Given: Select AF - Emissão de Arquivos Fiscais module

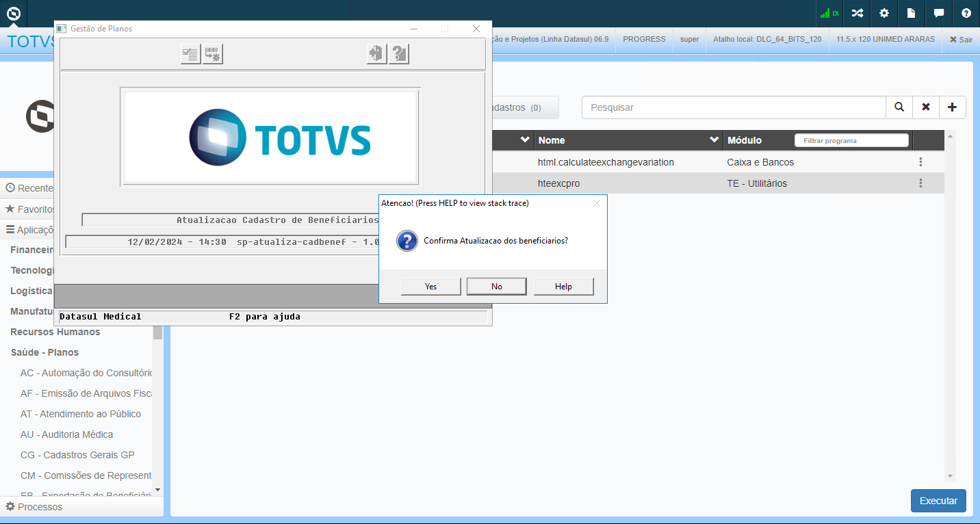Looking at the screenshot, I should tap(86, 393).
